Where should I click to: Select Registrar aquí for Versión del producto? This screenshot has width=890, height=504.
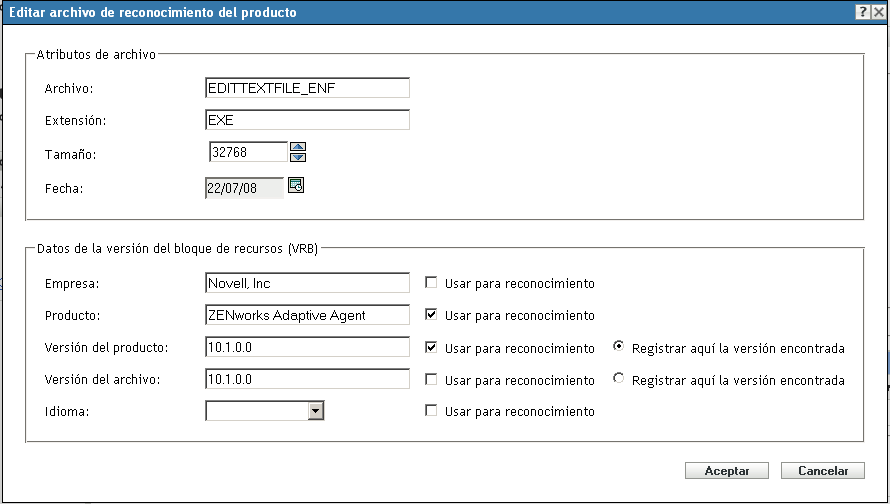click(619, 348)
